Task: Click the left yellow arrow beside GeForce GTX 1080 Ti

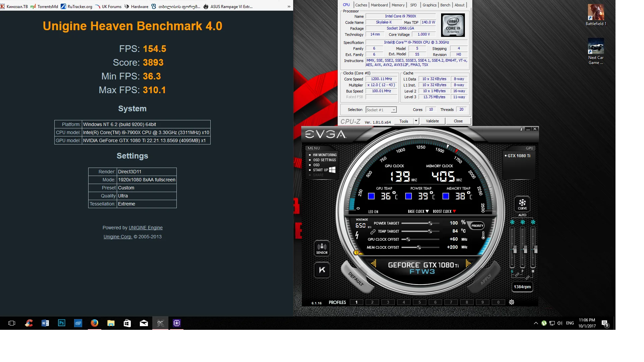Action: coord(374,263)
